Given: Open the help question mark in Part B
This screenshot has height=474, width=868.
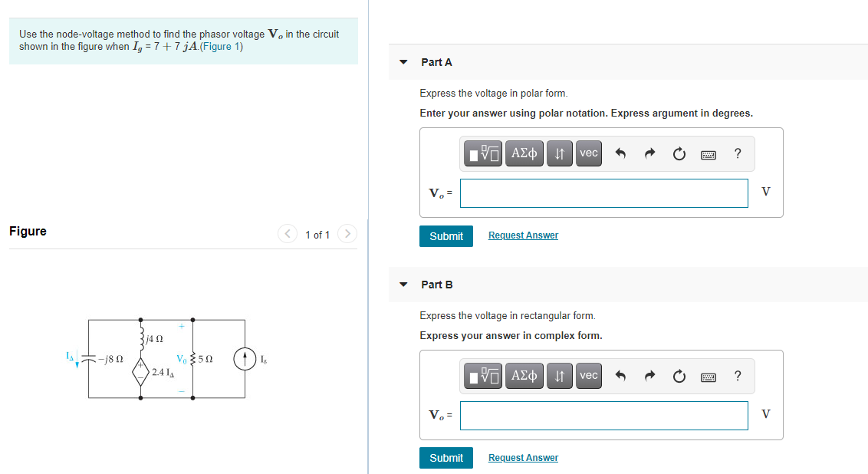Looking at the screenshot, I should pos(738,376).
